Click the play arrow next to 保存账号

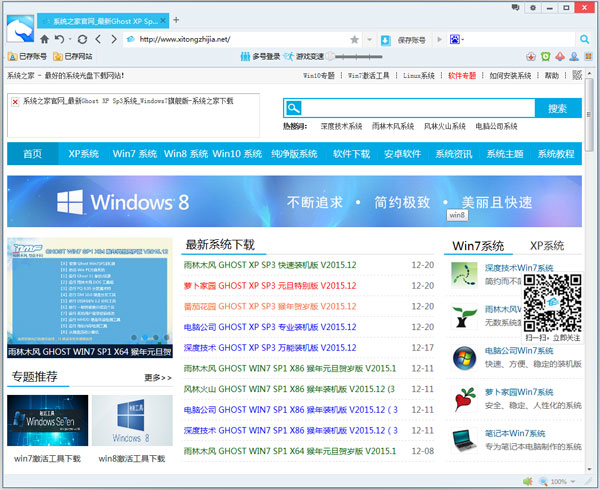pos(439,39)
